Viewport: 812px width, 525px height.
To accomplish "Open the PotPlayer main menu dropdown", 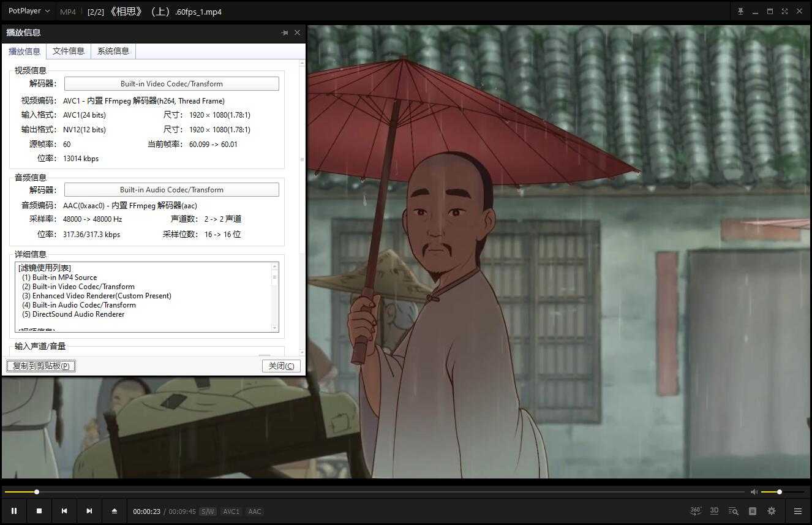I will [x=29, y=11].
